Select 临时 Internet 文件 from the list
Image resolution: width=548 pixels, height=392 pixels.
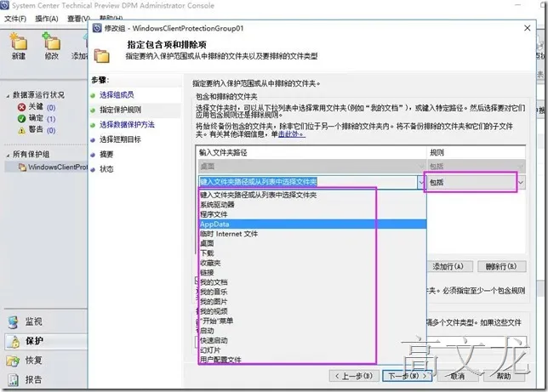(312, 234)
